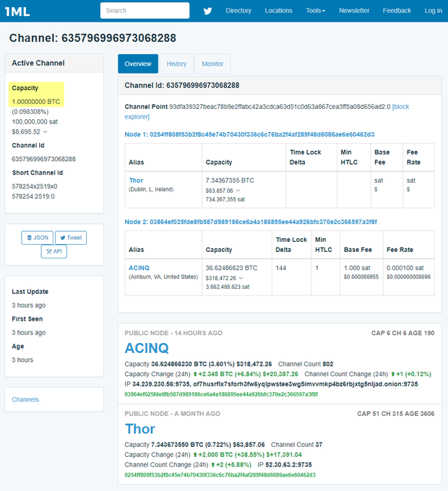This screenshot has width=448, height=491.
Task: Open the large ACINQ node heading
Action: pyautogui.click(x=147, y=348)
